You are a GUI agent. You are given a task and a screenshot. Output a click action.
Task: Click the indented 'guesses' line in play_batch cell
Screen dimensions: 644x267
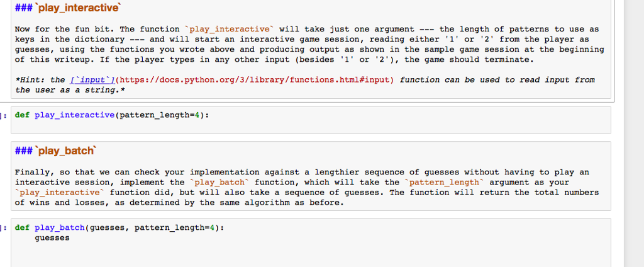[x=52, y=238]
